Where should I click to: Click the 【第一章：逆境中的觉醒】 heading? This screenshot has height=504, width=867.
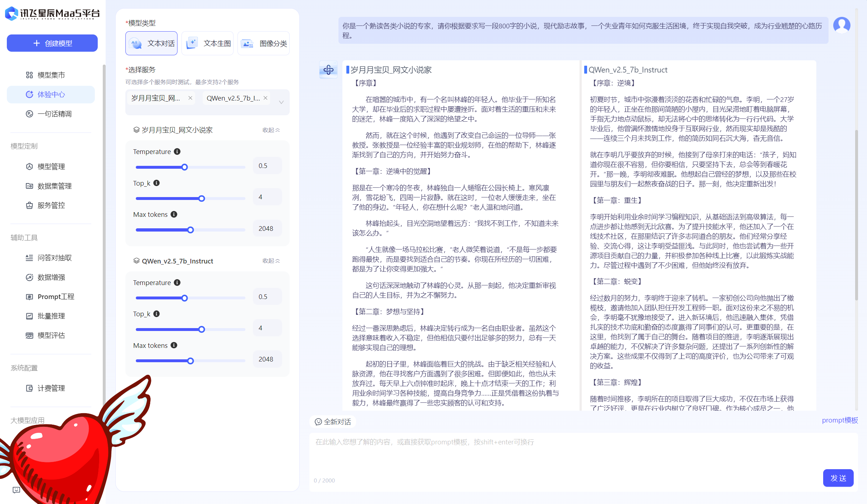393,171
